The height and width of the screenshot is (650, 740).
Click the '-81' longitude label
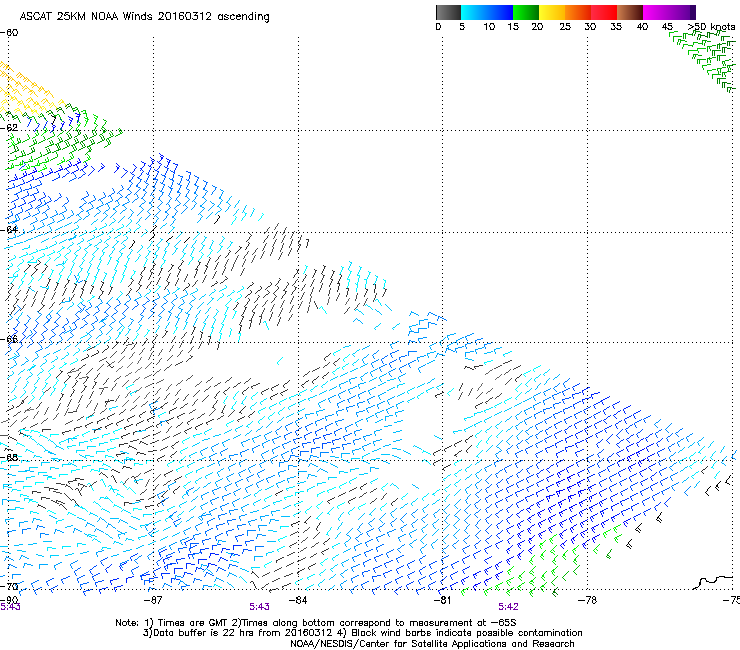click(442, 600)
